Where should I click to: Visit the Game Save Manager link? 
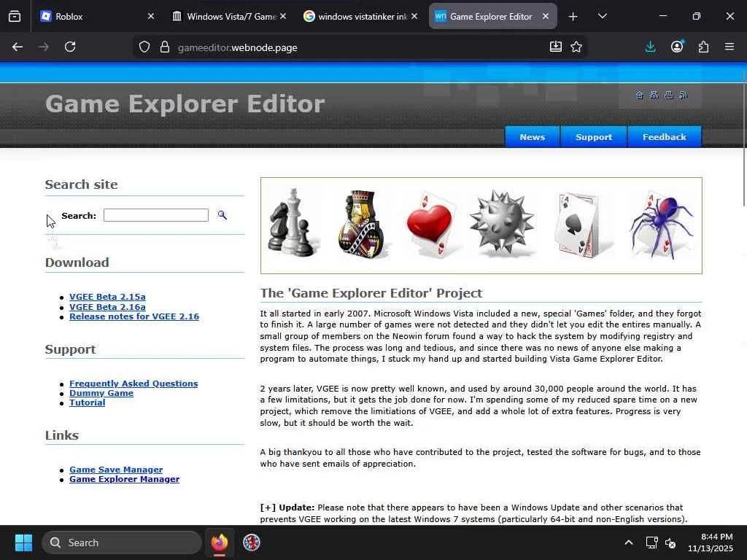116,470
